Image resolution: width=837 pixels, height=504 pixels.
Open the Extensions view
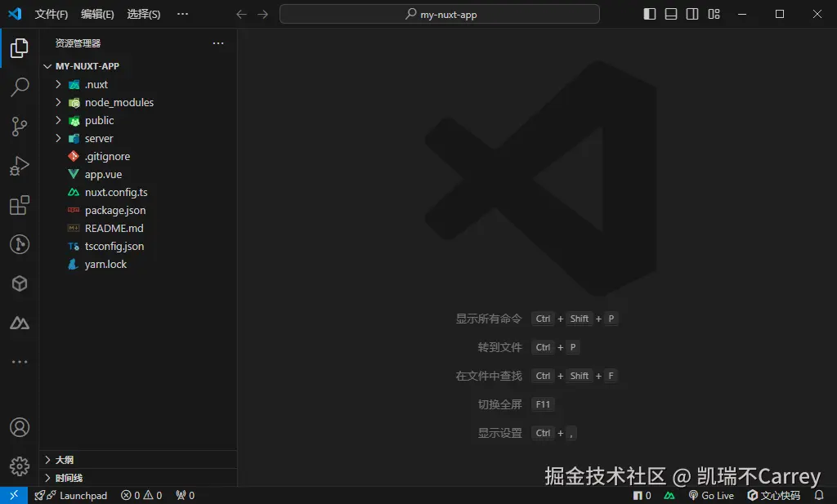20,205
